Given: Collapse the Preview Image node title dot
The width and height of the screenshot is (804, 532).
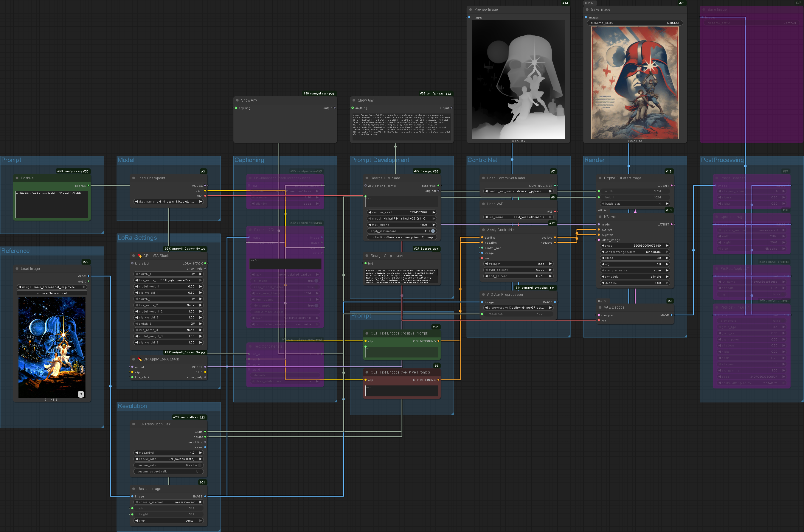Looking at the screenshot, I should point(470,10).
